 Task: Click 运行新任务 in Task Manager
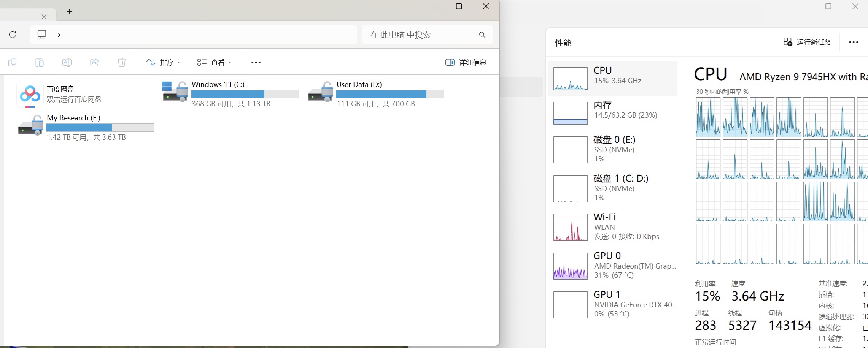[807, 42]
